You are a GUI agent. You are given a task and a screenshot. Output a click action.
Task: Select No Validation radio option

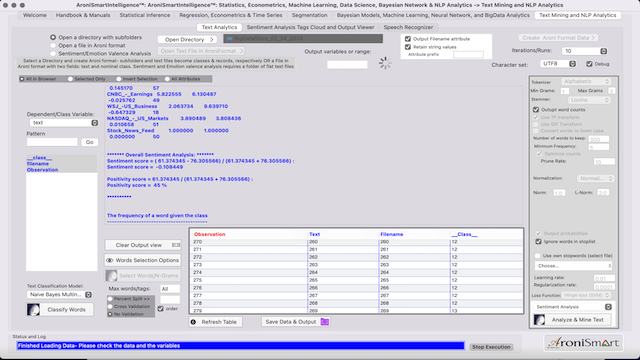[110, 314]
